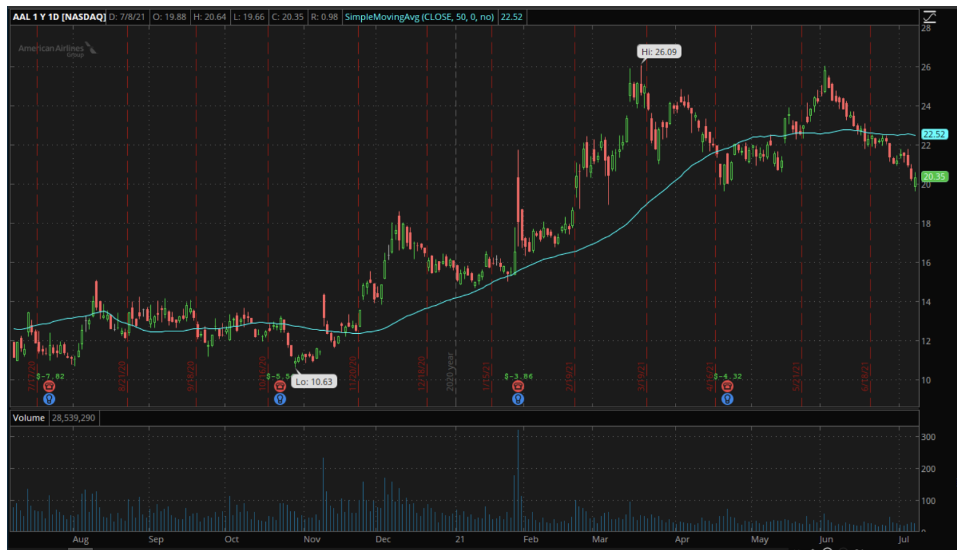
Task: Select the 2020 year divider label
Action: pyautogui.click(x=450, y=372)
